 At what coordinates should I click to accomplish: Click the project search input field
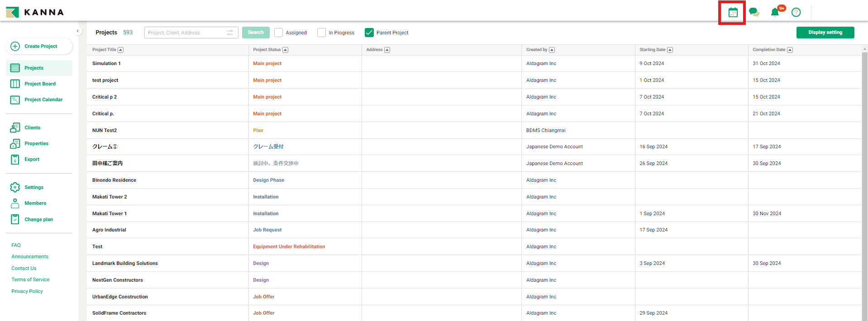tap(186, 33)
